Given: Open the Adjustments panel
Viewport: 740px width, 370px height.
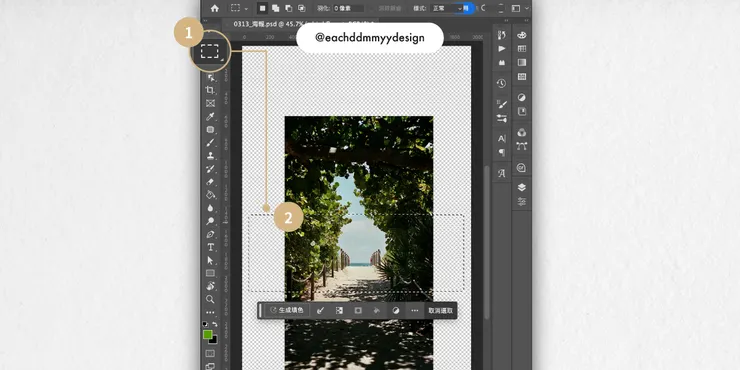Looking at the screenshot, I should (521, 97).
